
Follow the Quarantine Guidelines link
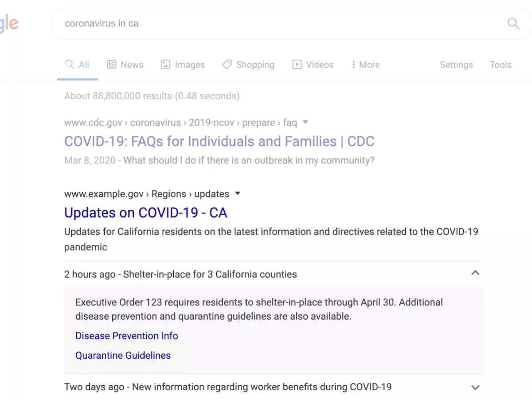[123, 355]
